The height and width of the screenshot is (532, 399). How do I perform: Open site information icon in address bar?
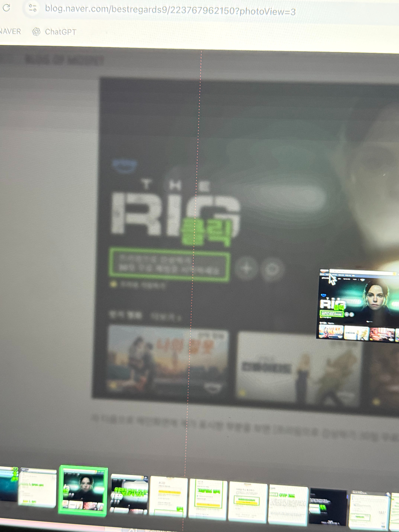(33, 8)
